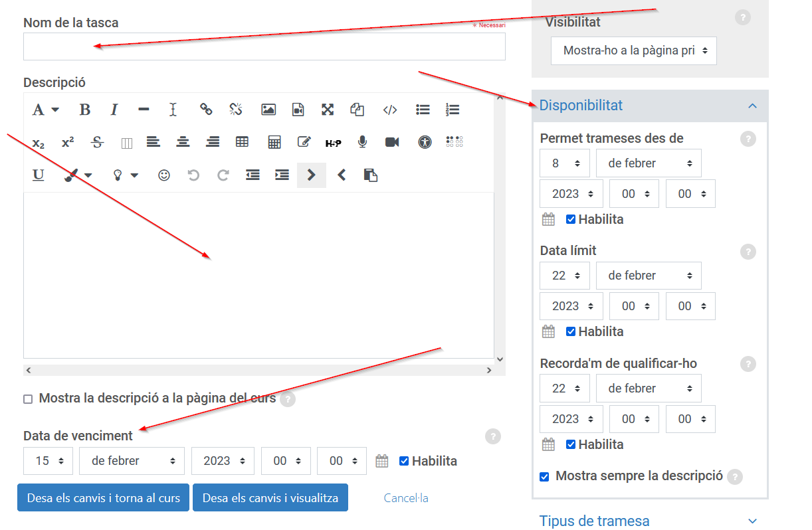Insert H5P content in the editor

coord(333,142)
